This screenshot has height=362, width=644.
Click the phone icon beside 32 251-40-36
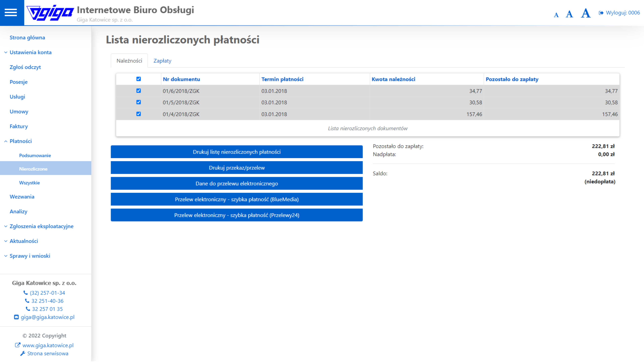(x=27, y=301)
